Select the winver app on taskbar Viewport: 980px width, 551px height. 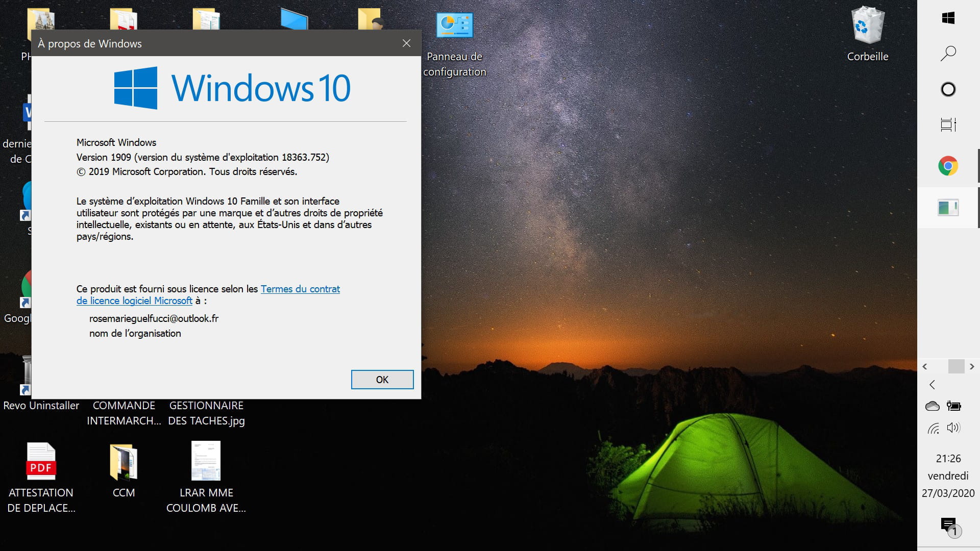[948, 208]
